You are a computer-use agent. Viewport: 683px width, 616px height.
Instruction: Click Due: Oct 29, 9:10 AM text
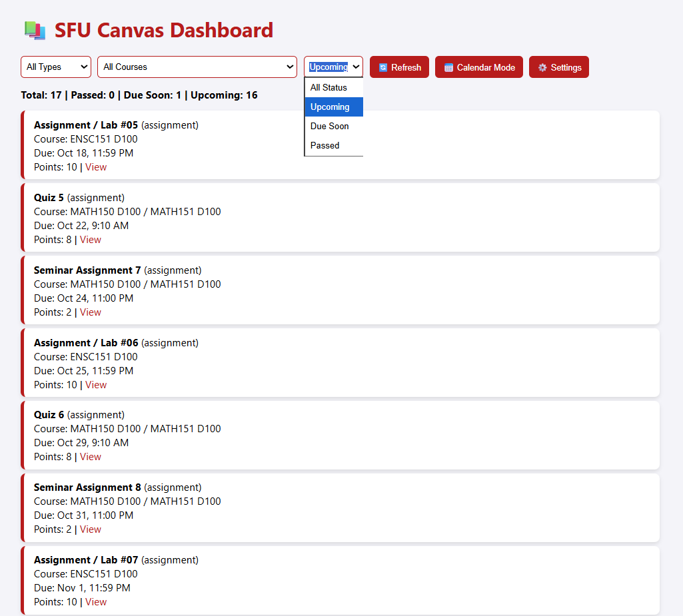point(81,443)
